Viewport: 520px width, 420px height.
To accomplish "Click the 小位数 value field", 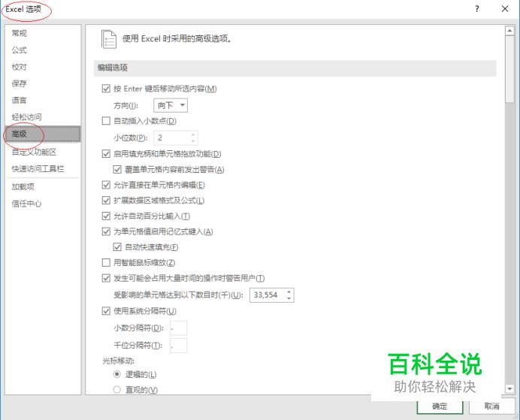I will pos(171,137).
